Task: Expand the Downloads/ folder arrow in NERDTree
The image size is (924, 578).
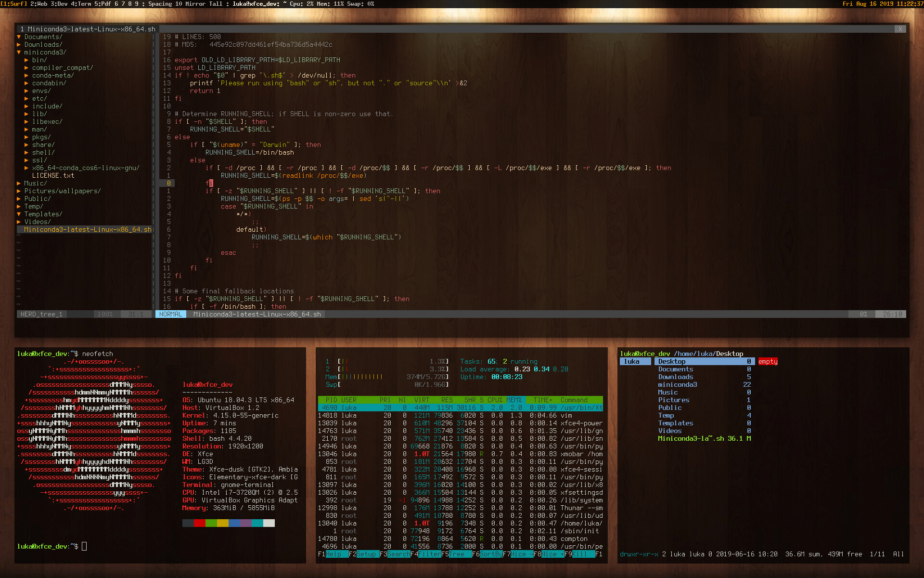Action: [19, 44]
